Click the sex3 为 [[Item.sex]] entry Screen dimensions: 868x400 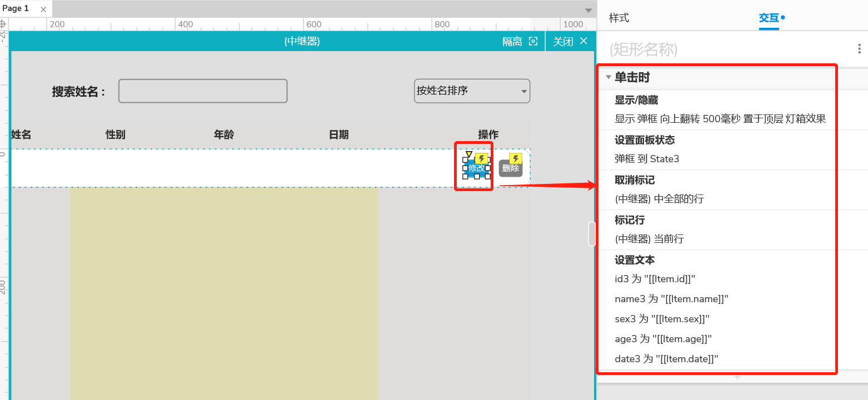(x=662, y=319)
